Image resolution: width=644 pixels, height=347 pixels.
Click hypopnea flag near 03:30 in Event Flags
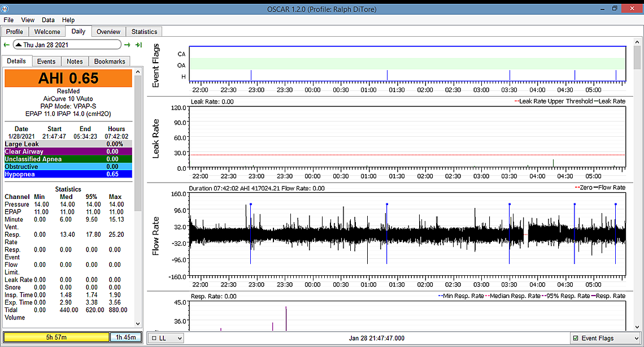[510, 75]
